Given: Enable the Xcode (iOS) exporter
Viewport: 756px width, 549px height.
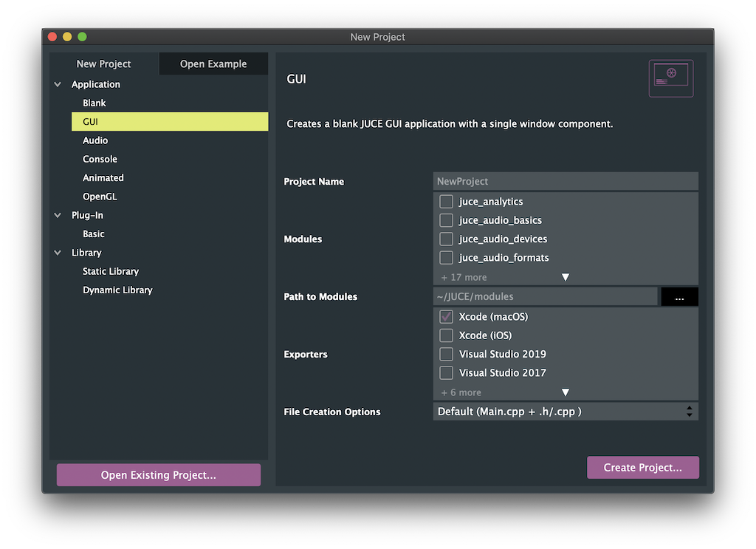Looking at the screenshot, I should tap(446, 335).
